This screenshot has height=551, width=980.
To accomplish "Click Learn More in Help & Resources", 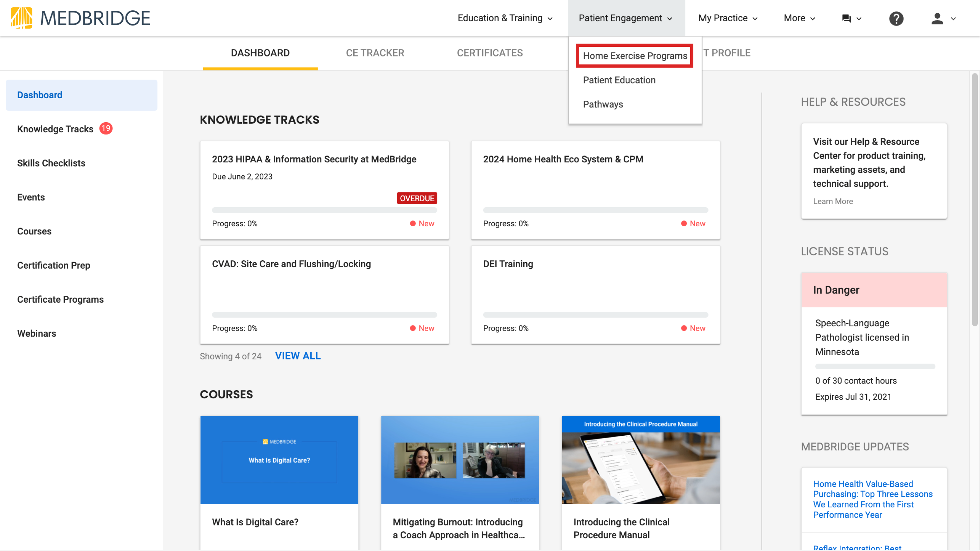I will pos(833,201).
